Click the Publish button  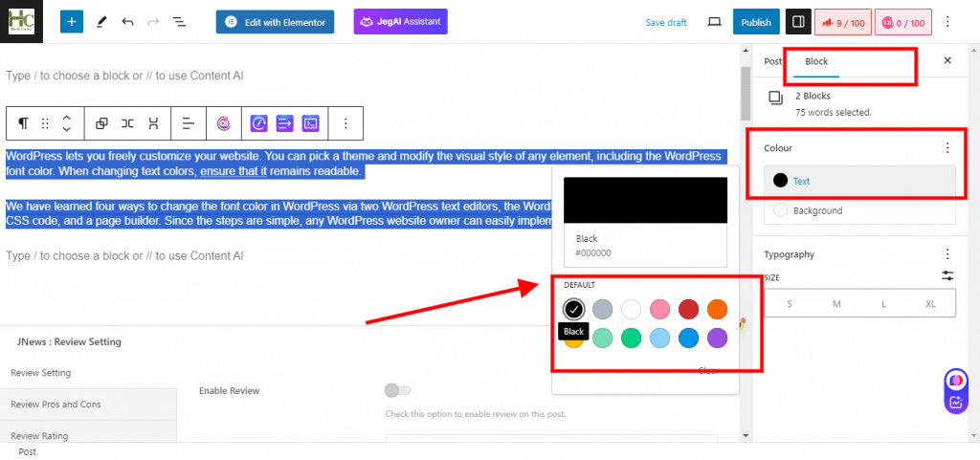(756, 22)
